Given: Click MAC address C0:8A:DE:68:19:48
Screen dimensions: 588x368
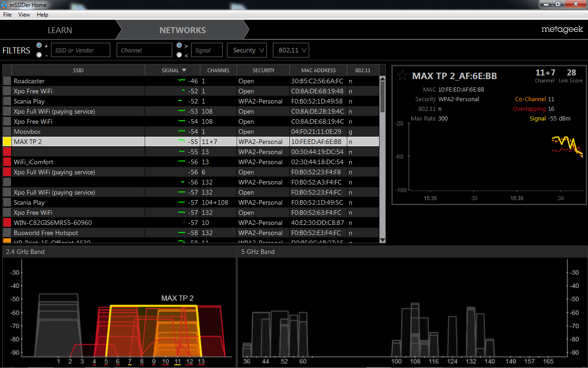Looking at the screenshot, I should pyautogui.click(x=317, y=91).
